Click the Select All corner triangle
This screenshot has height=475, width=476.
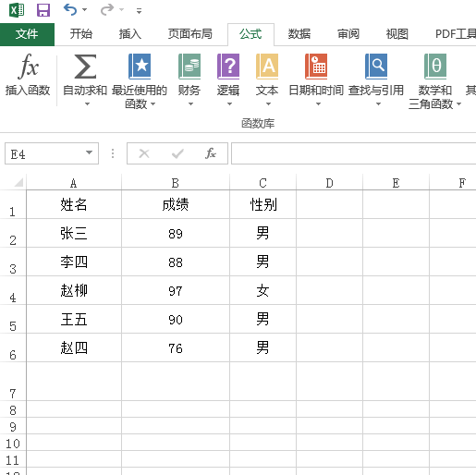pyautogui.click(x=18, y=182)
